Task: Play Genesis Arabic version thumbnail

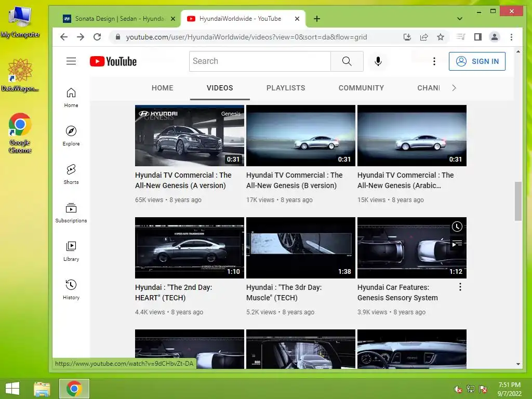Action: (x=412, y=136)
